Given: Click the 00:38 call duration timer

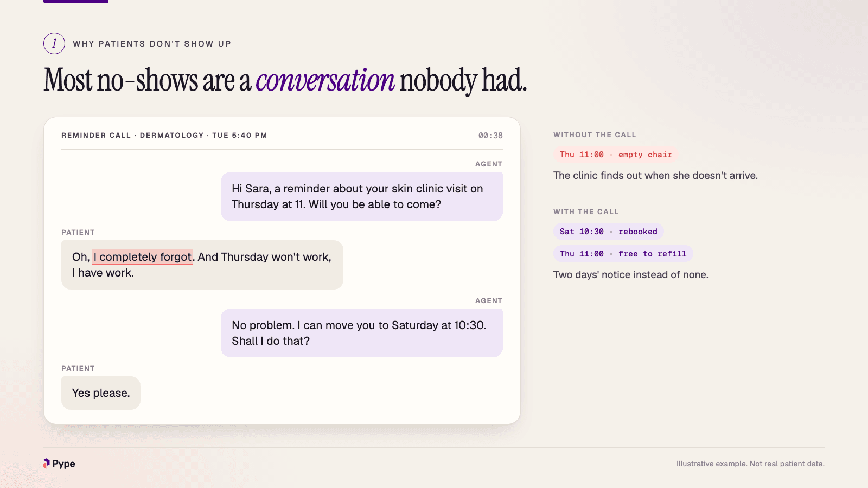Looking at the screenshot, I should [x=490, y=136].
